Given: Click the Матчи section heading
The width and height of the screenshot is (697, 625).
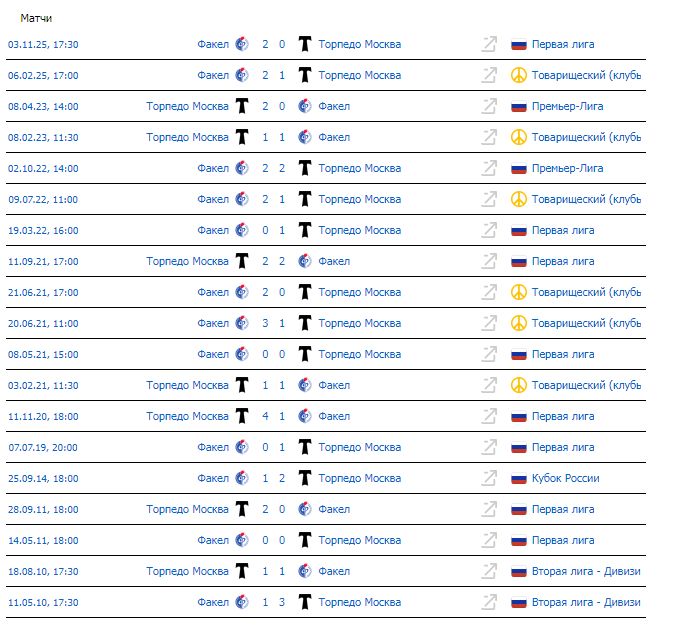Looking at the screenshot, I should coord(37,18).
